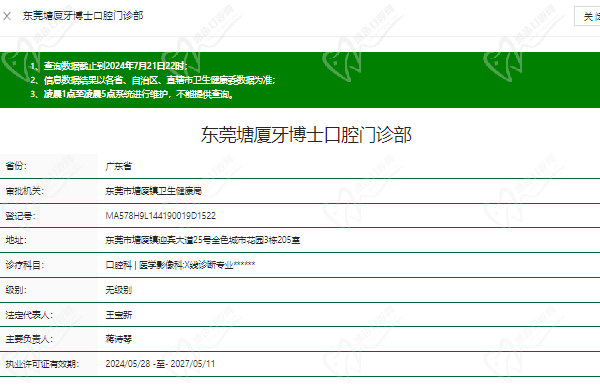
Task: Click the 地址 row label
Action: 16,240
